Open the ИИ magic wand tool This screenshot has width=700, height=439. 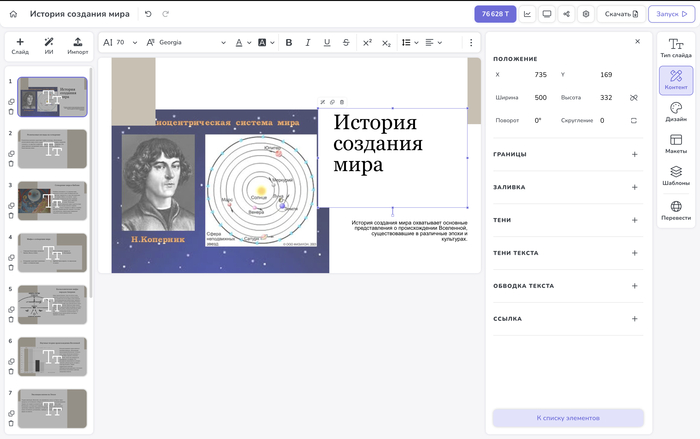coord(49,46)
